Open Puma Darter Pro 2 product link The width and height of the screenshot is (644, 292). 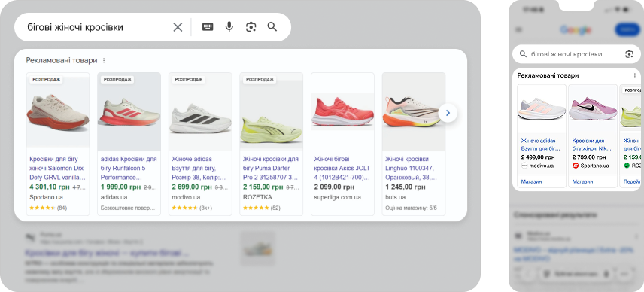coord(271,168)
